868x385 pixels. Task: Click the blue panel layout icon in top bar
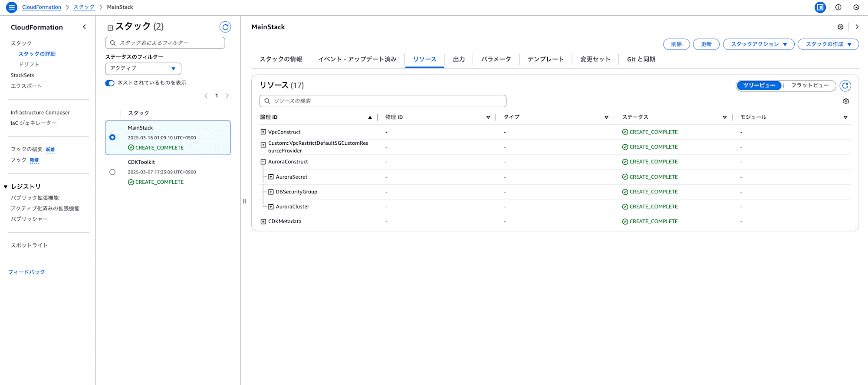tap(820, 7)
